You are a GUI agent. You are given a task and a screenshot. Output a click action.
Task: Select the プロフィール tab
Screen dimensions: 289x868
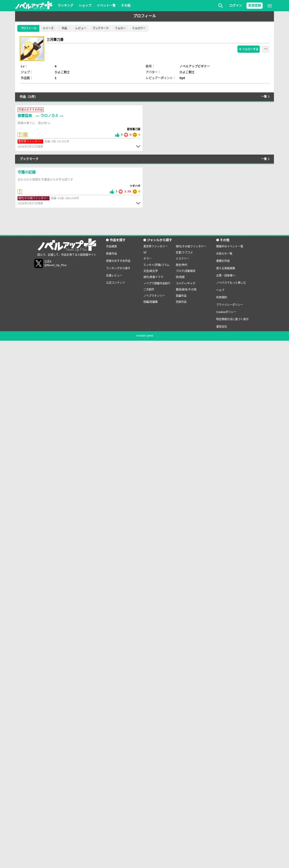[28, 28]
